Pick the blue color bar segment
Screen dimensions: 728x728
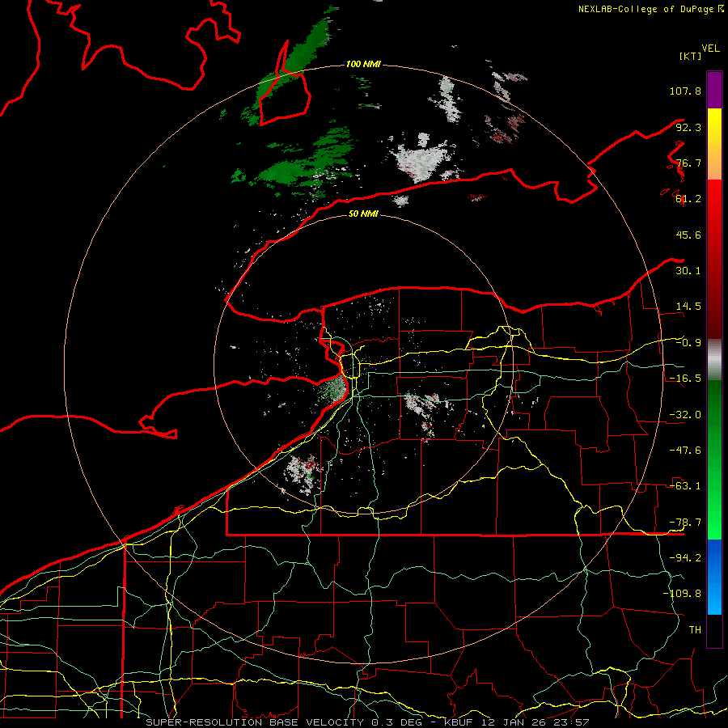tap(714, 577)
